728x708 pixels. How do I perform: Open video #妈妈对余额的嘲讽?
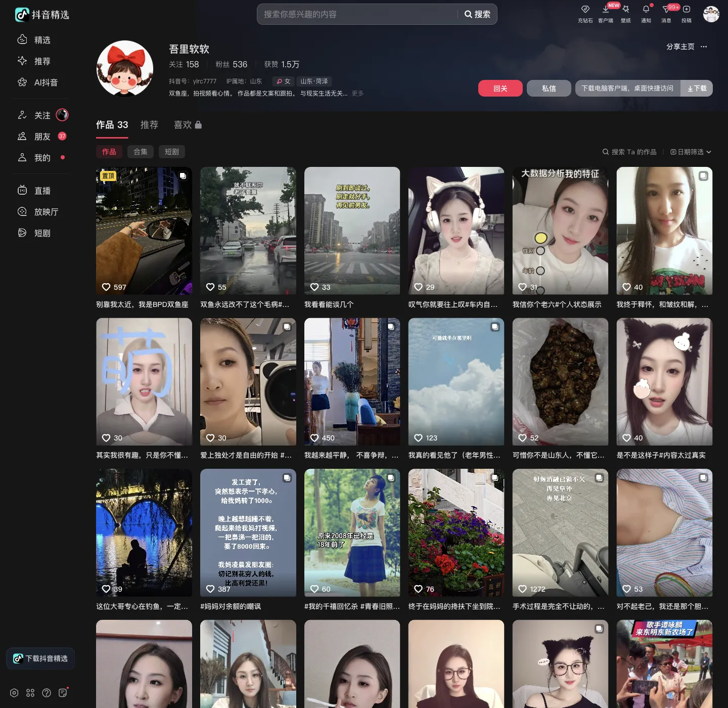tap(248, 533)
